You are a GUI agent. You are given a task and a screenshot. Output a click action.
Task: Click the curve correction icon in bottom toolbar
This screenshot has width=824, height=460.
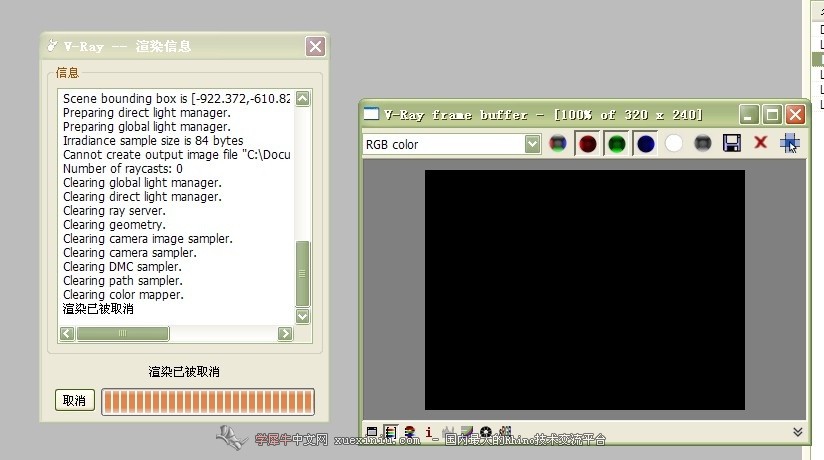467,432
